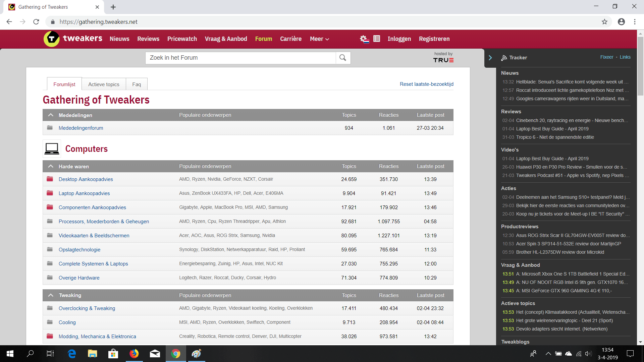
Task: Switch to the Actieve topics tab
Action: pos(104,84)
